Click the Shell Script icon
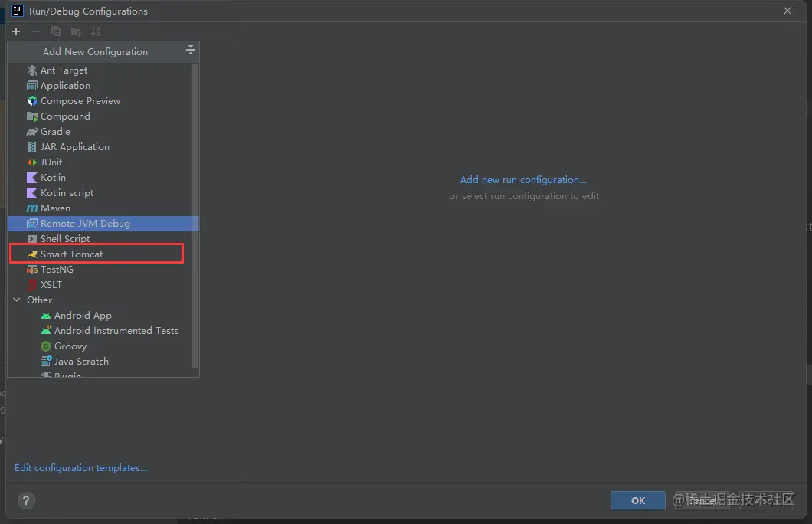The height and width of the screenshot is (524, 812). coord(32,239)
